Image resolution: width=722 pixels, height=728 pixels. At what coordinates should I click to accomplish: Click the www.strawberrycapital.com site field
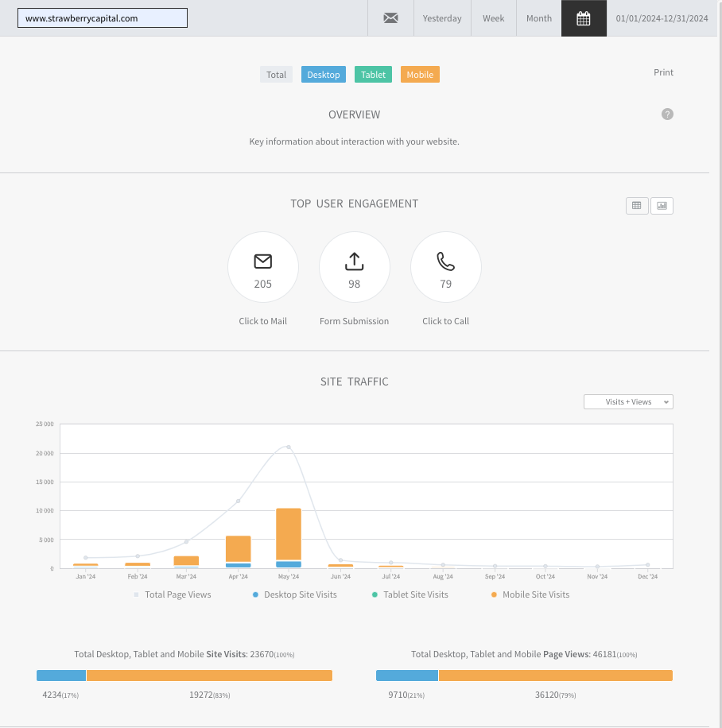click(103, 18)
